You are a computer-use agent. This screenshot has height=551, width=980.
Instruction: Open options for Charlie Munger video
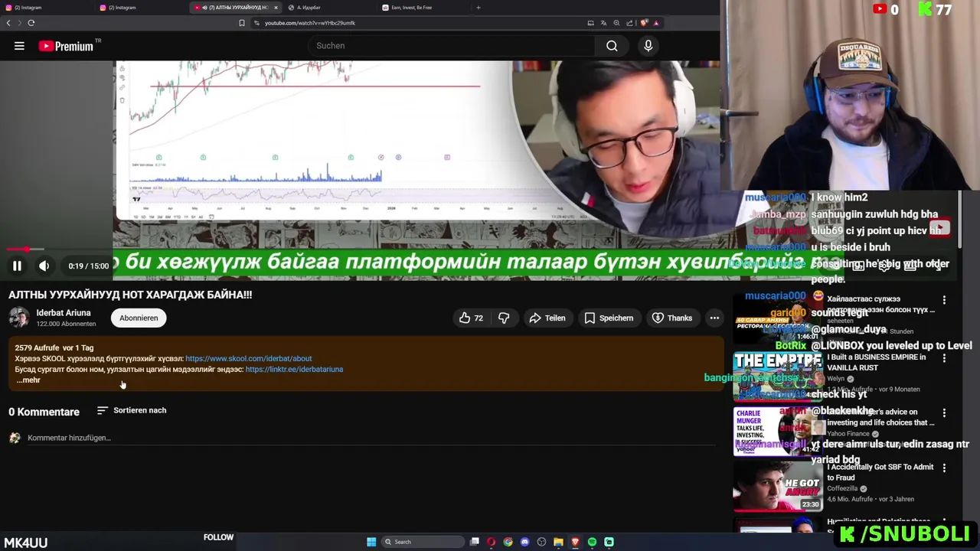tap(944, 413)
